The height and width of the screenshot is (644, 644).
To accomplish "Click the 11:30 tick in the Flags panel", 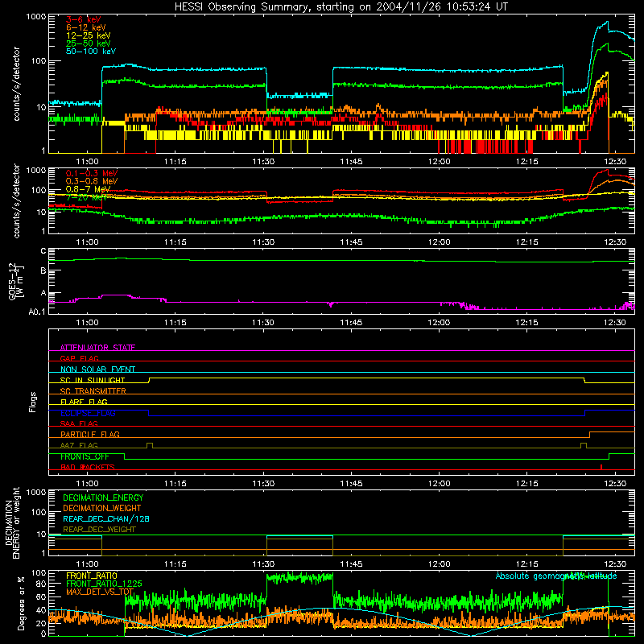I will tap(263, 483).
